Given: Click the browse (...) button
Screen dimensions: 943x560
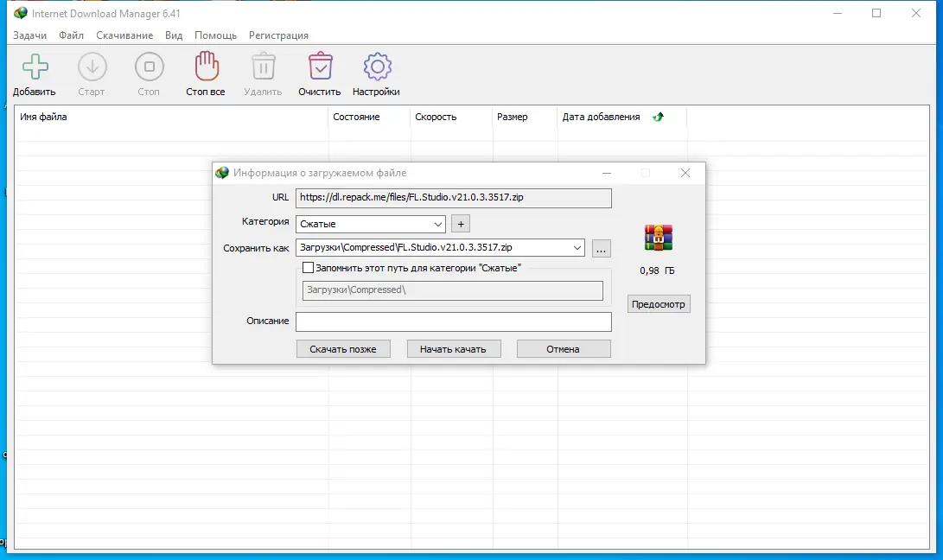Looking at the screenshot, I should tap(601, 248).
